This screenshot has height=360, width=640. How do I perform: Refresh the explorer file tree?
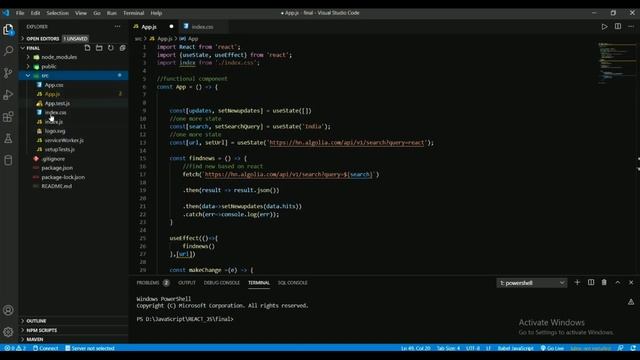(111, 48)
